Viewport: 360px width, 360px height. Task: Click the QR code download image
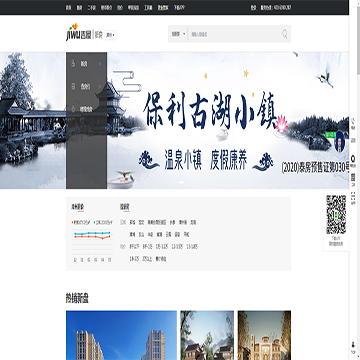pyautogui.click(x=336, y=214)
